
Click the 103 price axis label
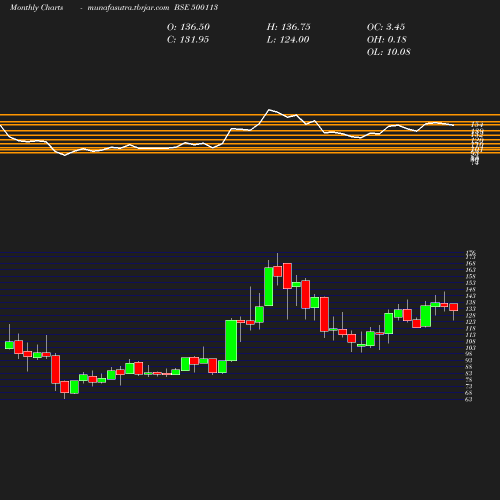click(470, 348)
